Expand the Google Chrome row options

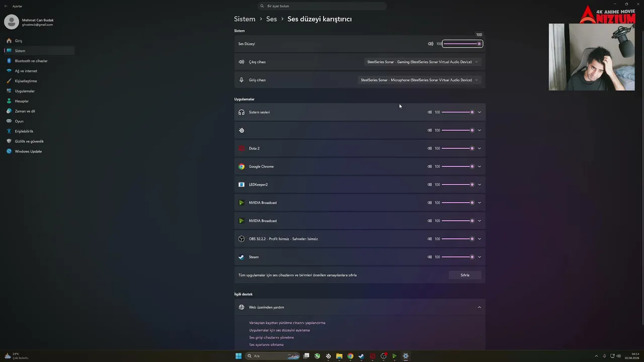pyautogui.click(x=479, y=166)
